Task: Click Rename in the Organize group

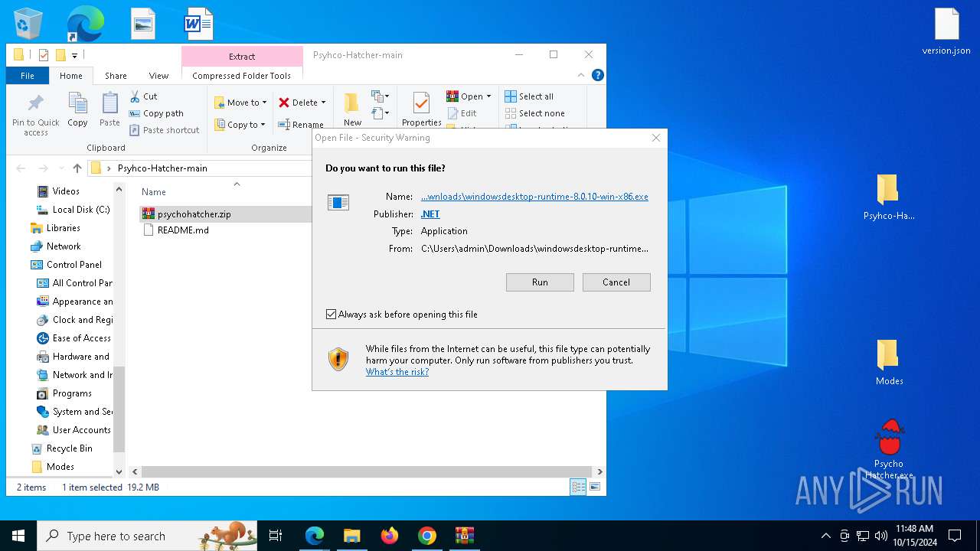Action: click(x=301, y=125)
